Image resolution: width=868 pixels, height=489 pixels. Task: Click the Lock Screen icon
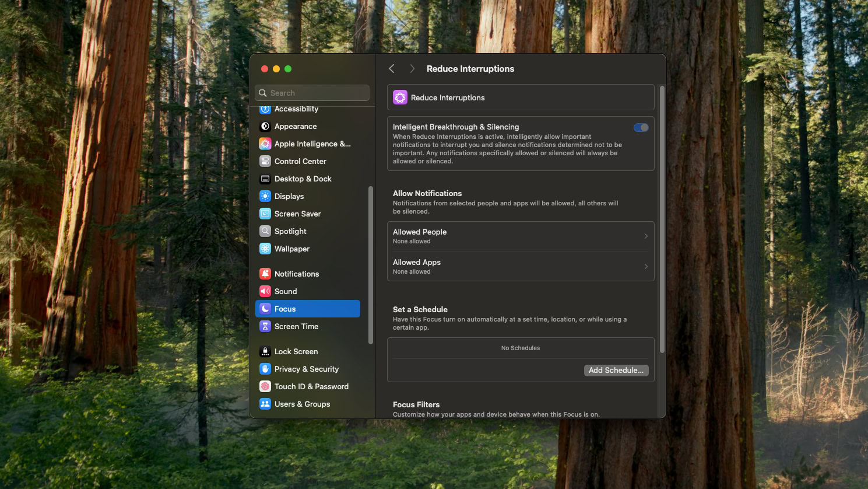(x=265, y=351)
